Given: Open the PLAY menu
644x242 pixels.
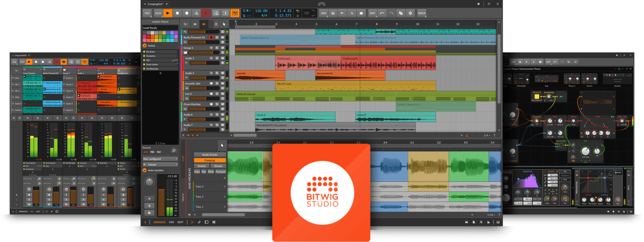Looking at the screenshot, I should 158,13.
